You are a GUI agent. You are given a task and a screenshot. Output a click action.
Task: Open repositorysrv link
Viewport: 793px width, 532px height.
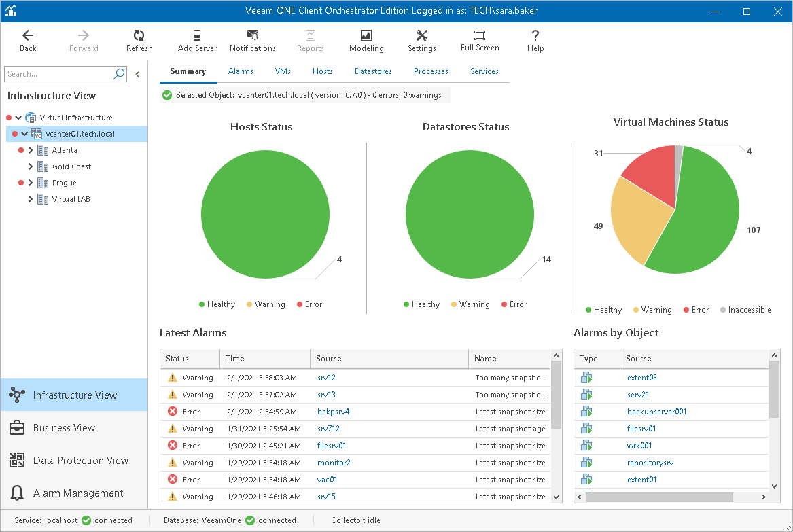point(650,462)
